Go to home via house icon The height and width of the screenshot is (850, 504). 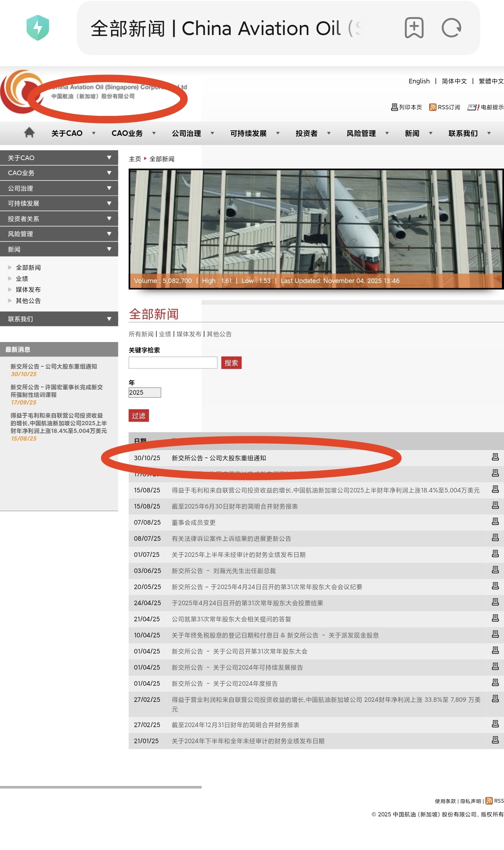point(29,133)
